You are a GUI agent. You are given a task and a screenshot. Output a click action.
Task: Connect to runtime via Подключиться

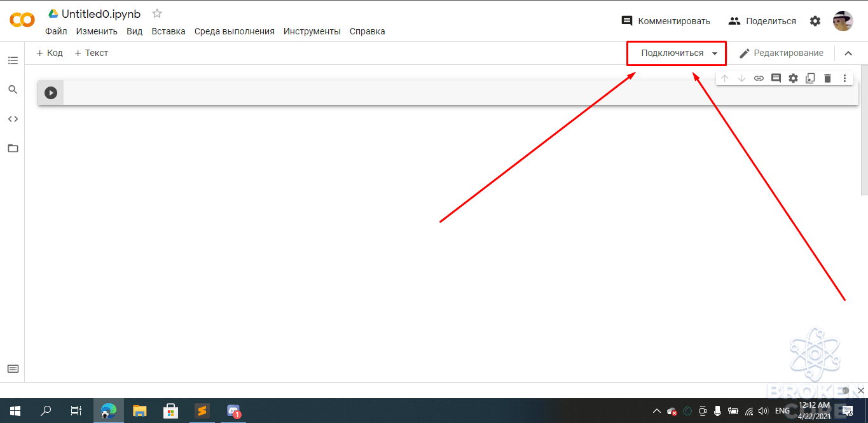click(x=672, y=53)
